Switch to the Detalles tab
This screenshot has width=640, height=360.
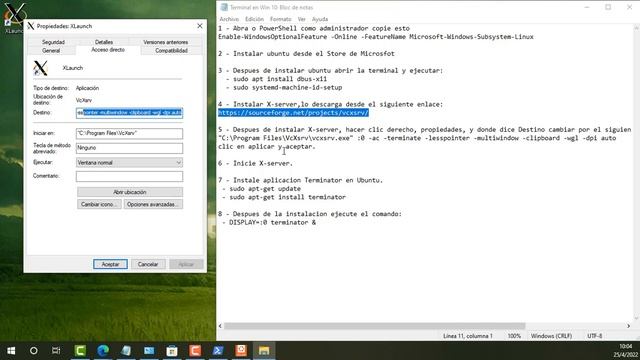[104, 42]
